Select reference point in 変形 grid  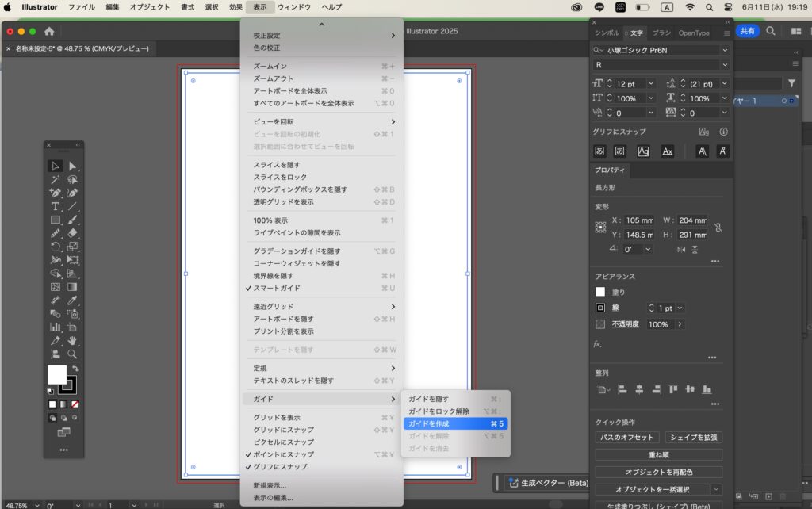click(600, 228)
